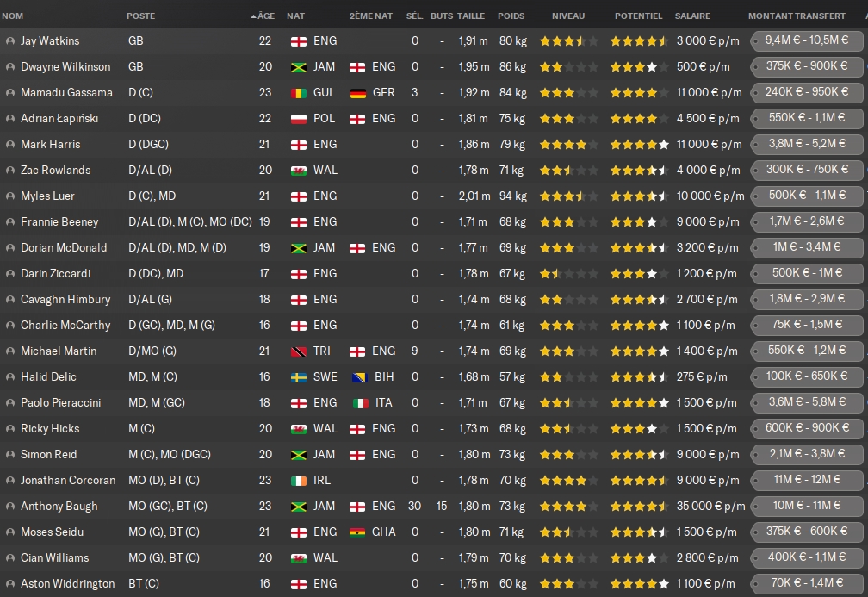Click transfer value 1M € - 3,4M €

coord(807,247)
